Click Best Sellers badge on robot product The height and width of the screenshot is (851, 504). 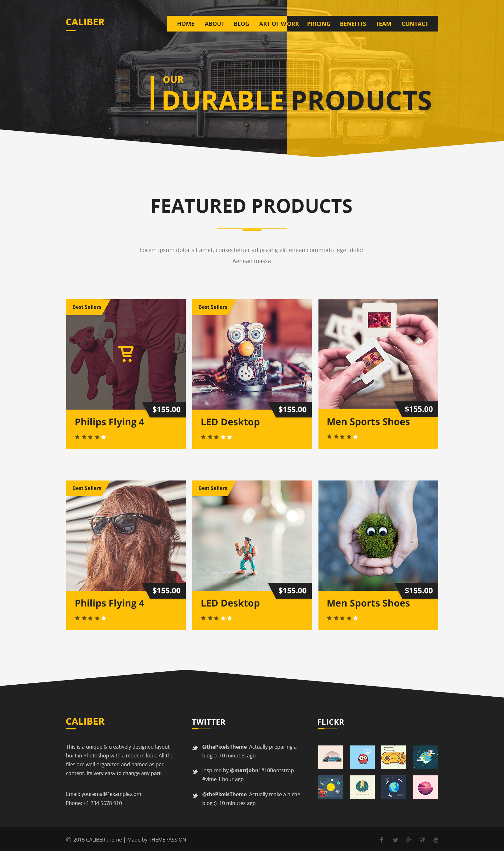coord(213,307)
